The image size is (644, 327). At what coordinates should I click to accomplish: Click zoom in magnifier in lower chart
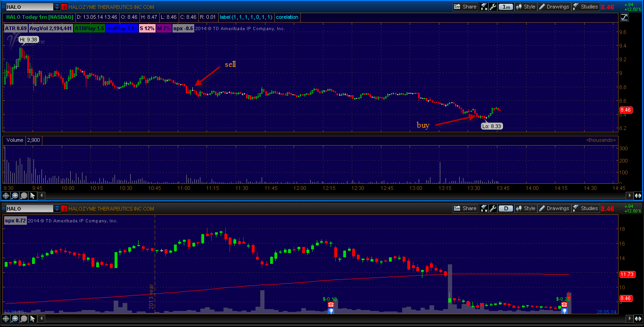15,319
